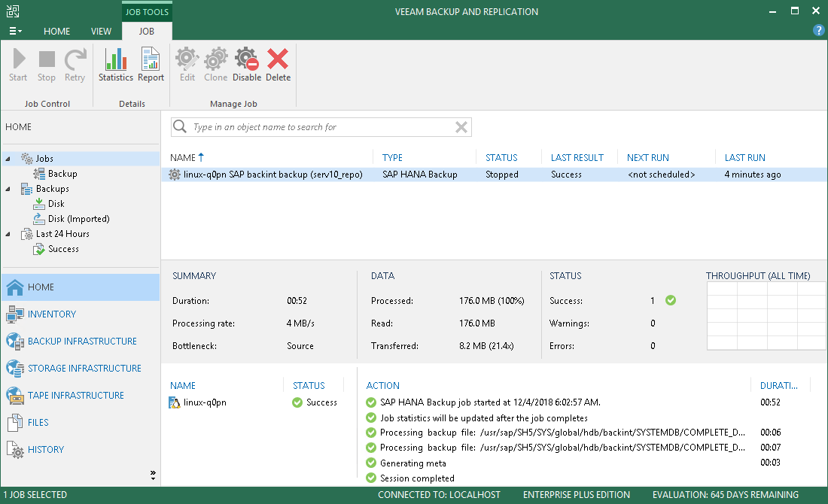
Task: Click the Delete job icon
Action: (277, 64)
